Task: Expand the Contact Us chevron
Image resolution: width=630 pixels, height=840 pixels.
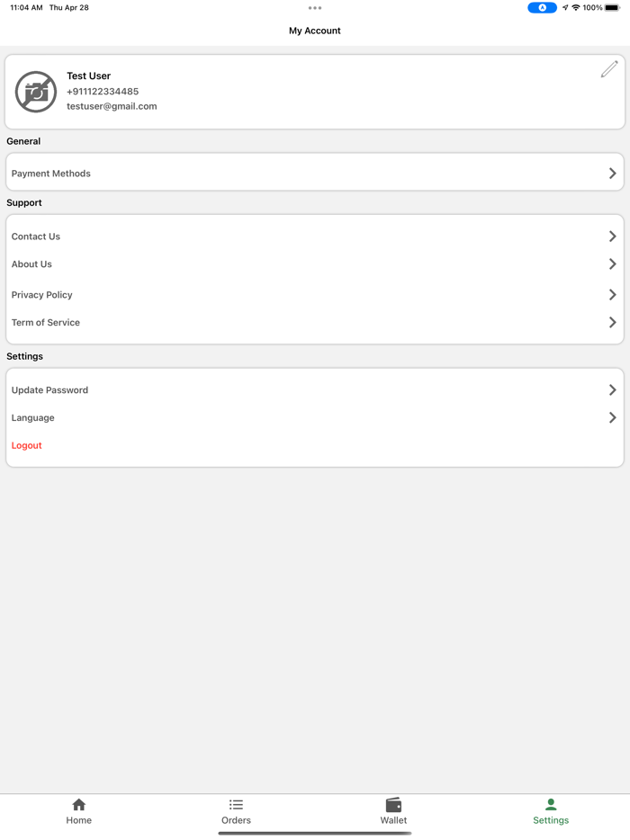Action: 612,237
